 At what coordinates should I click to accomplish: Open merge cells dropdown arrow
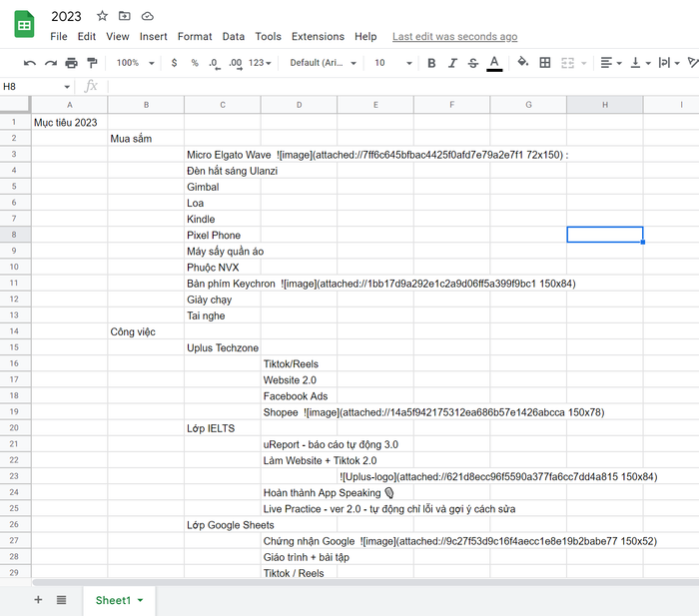(x=583, y=63)
